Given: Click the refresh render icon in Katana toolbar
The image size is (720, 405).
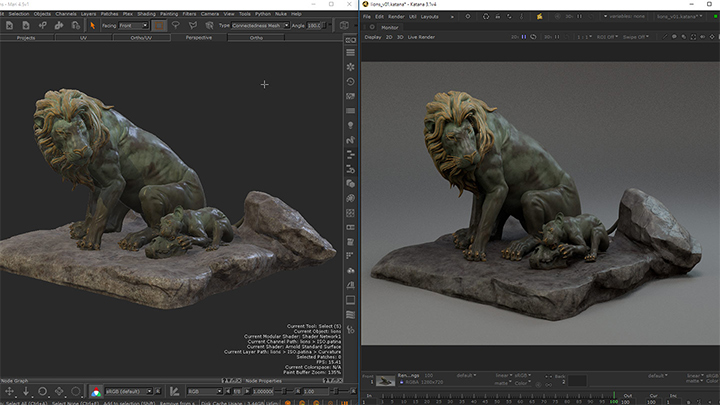Looking at the screenshot, I should (x=484, y=17).
